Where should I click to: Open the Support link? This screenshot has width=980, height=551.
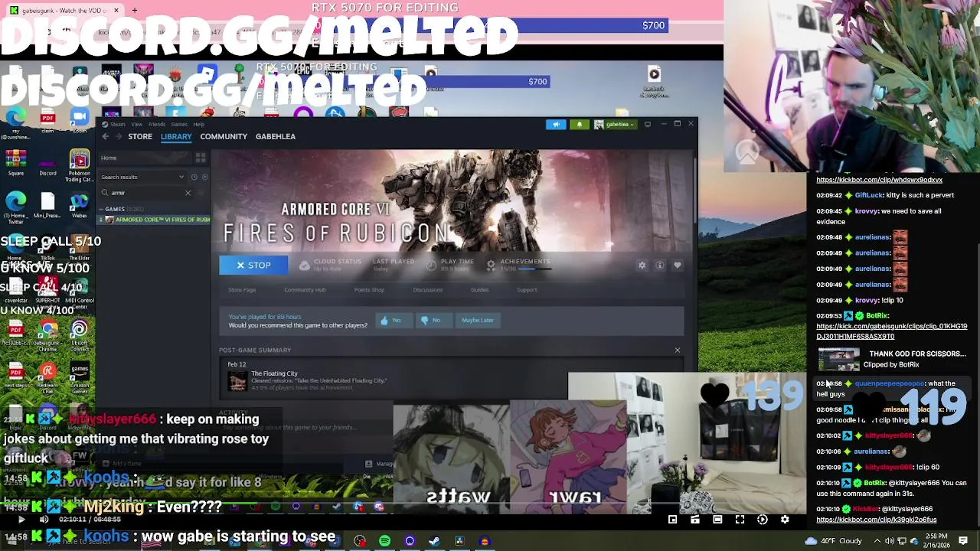527,290
